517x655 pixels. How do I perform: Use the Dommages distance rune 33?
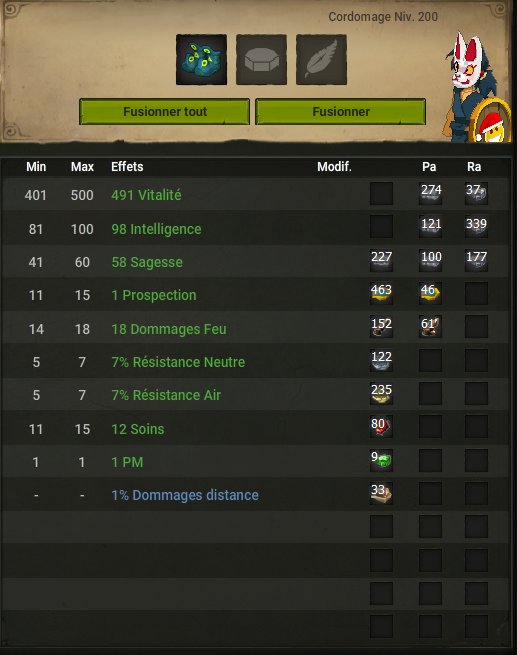point(381,493)
